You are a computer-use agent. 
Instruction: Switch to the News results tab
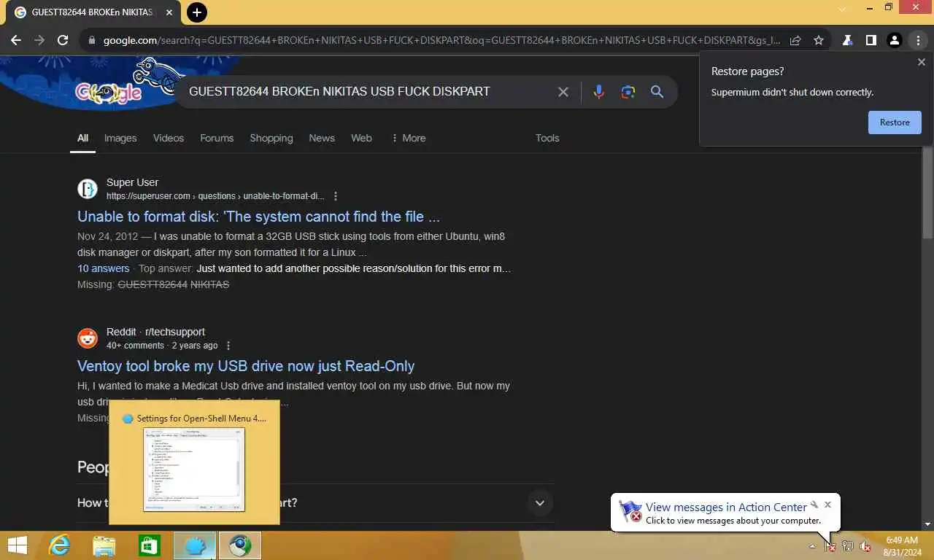pos(322,138)
